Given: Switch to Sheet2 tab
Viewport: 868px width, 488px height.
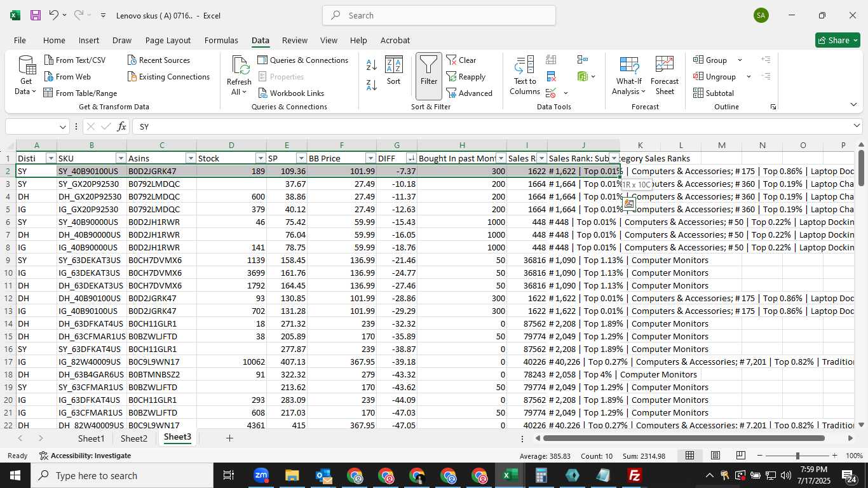Looking at the screenshot, I should click(x=134, y=438).
